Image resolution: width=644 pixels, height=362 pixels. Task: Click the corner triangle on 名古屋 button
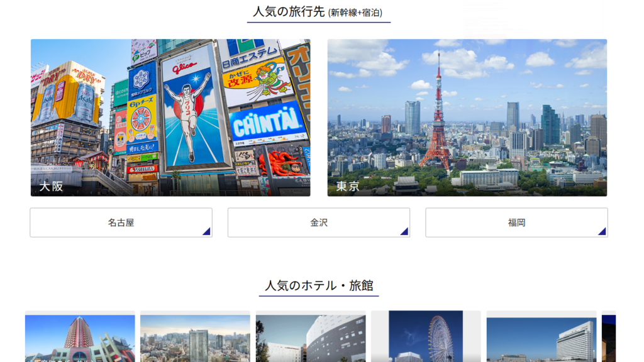[207, 232]
